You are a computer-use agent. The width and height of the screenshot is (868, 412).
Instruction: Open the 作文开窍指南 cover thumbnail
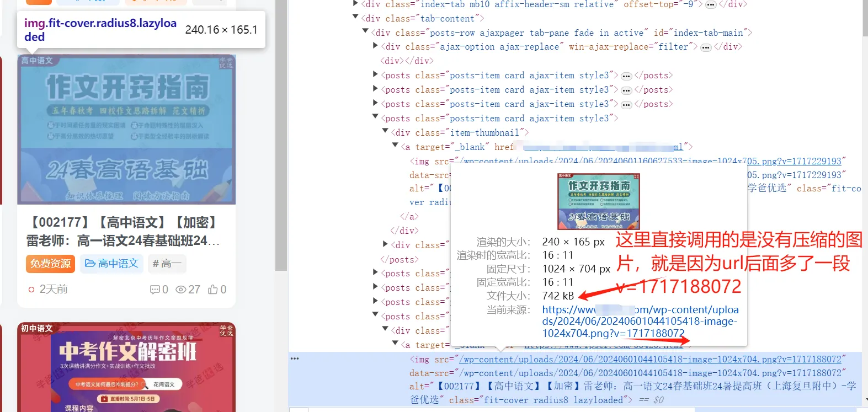click(126, 130)
